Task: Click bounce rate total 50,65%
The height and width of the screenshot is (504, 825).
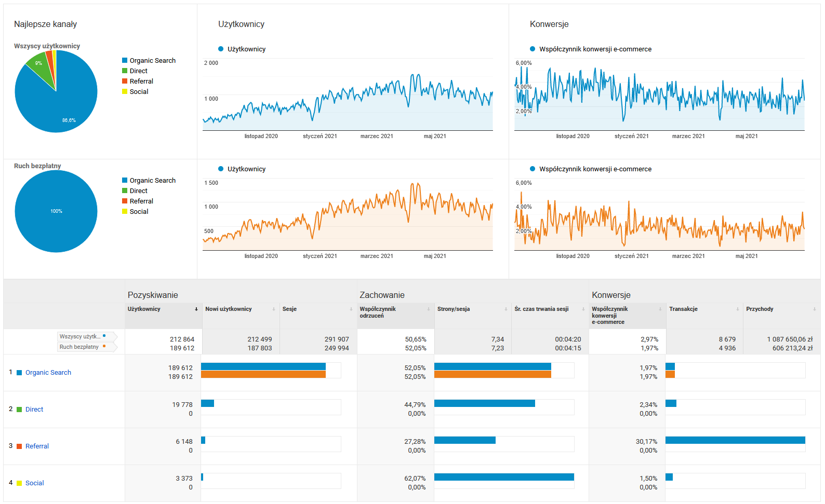Action: coord(416,339)
